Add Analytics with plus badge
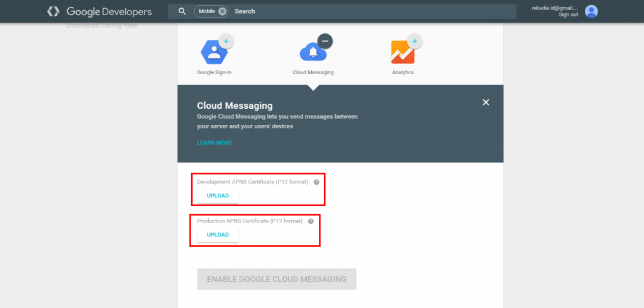The width and height of the screenshot is (644, 308). (414, 41)
